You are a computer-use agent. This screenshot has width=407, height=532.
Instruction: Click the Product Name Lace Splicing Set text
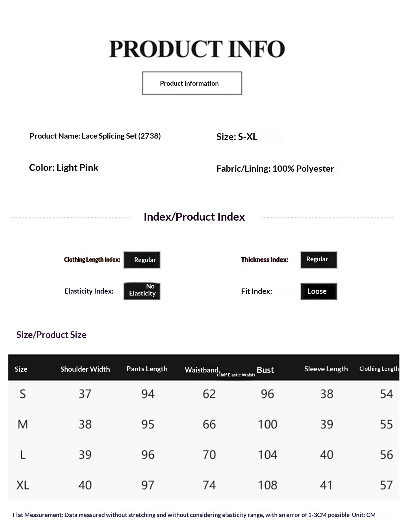[x=95, y=136]
